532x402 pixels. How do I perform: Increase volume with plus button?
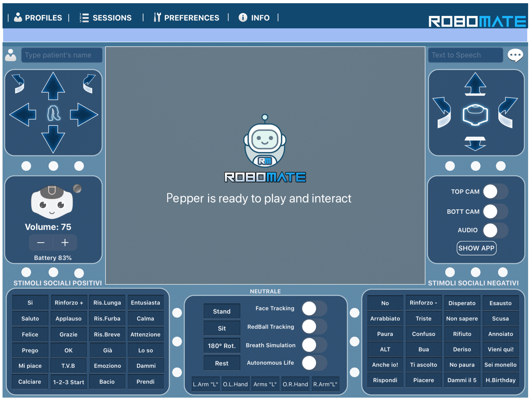coord(65,242)
